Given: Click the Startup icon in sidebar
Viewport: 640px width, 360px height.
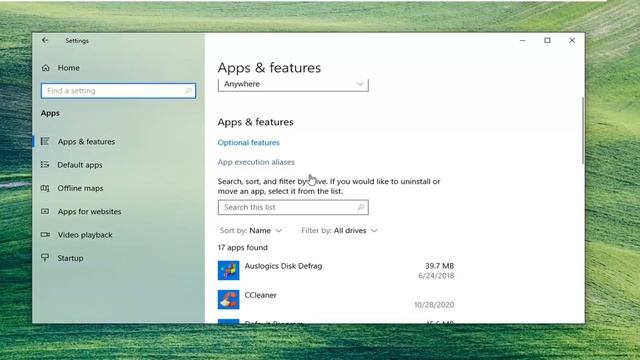Looking at the screenshot, I should pos(45,258).
